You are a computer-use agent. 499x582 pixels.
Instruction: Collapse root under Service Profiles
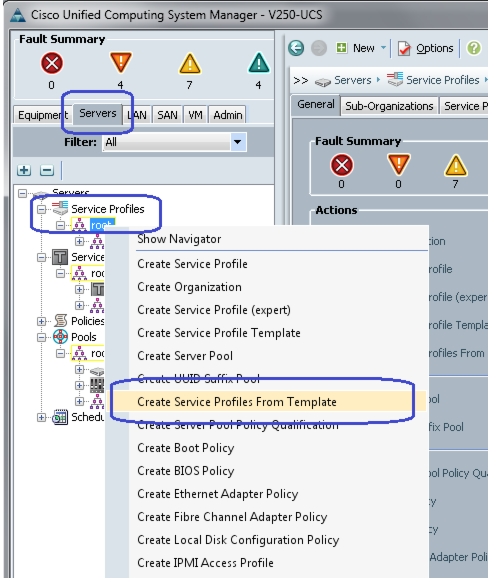(x=60, y=225)
